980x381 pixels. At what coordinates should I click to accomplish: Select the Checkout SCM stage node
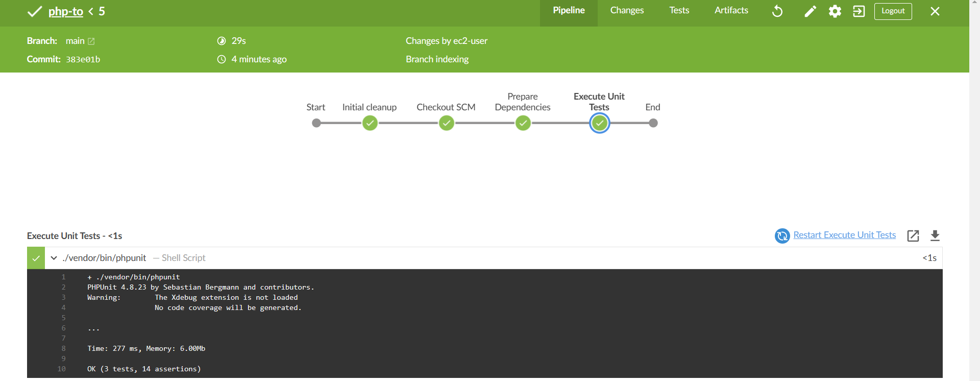[x=447, y=123]
